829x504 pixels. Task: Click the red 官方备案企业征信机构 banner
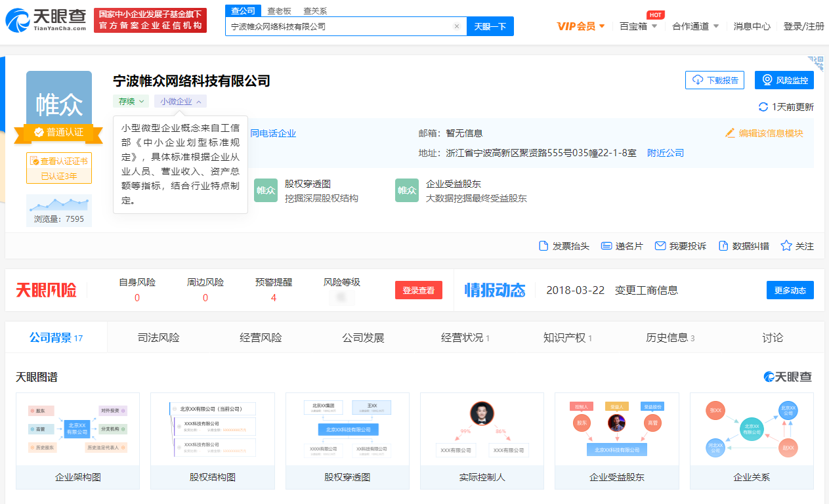click(150, 20)
